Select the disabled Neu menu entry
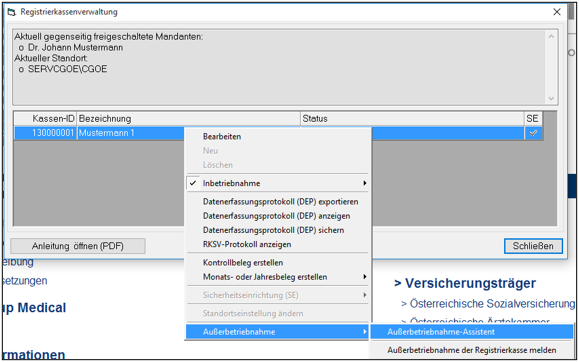 [x=210, y=151]
